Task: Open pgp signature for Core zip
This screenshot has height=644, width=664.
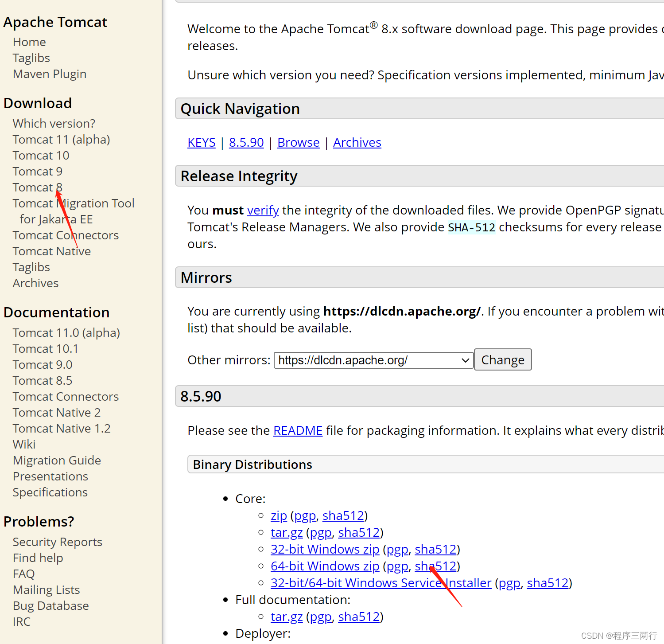Action: (305, 516)
